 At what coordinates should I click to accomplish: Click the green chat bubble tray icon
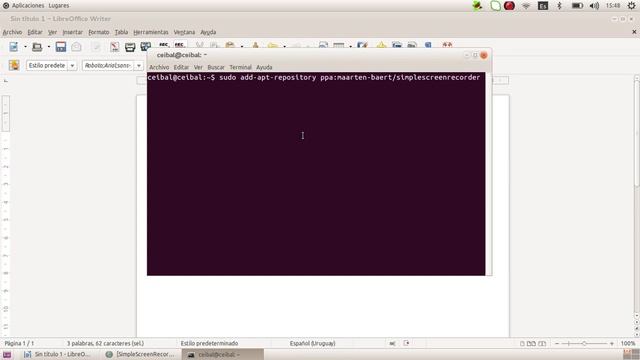[495, 6]
